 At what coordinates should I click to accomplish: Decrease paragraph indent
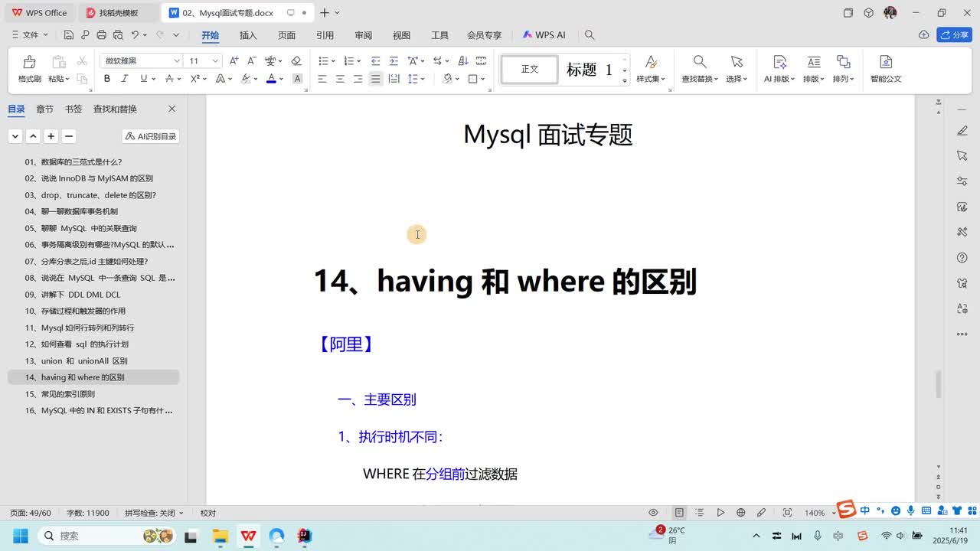[x=375, y=60]
